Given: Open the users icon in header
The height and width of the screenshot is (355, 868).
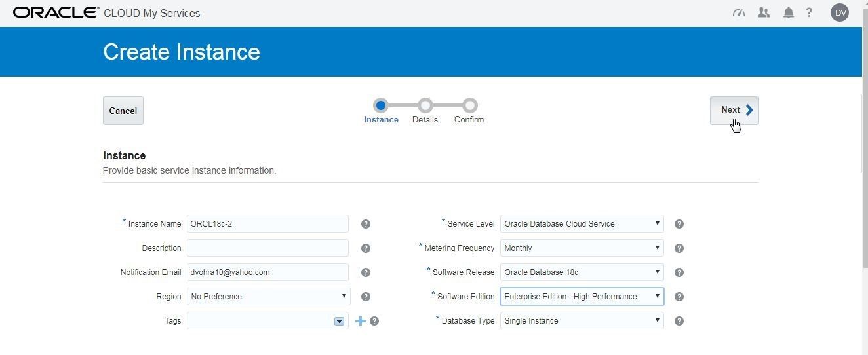Looking at the screenshot, I should (763, 12).
